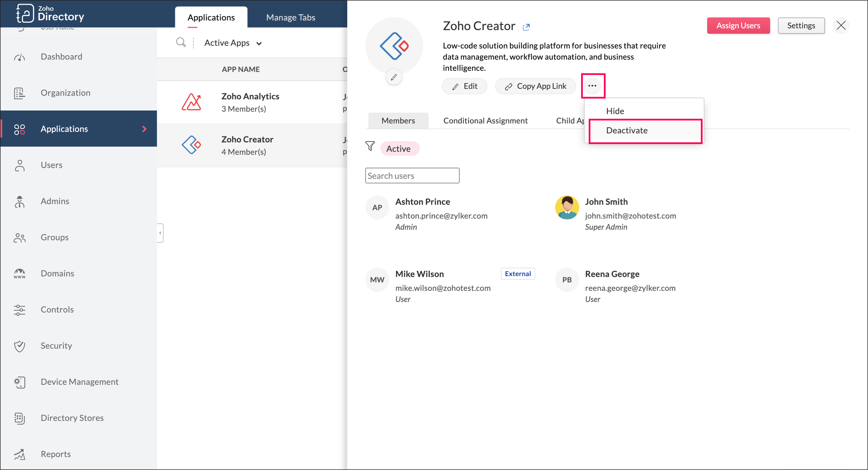
Task: Open the Manage Tabs tab
Action: (x=291, y=17)
